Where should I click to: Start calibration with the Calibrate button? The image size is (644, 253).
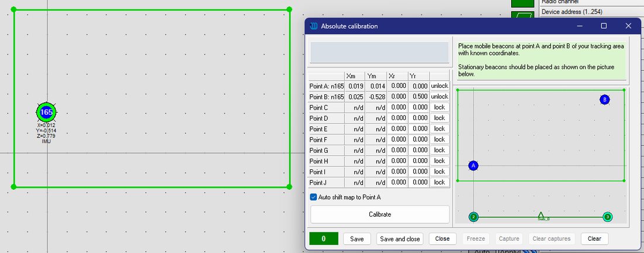pyautogui.click(x=380, y=214)
